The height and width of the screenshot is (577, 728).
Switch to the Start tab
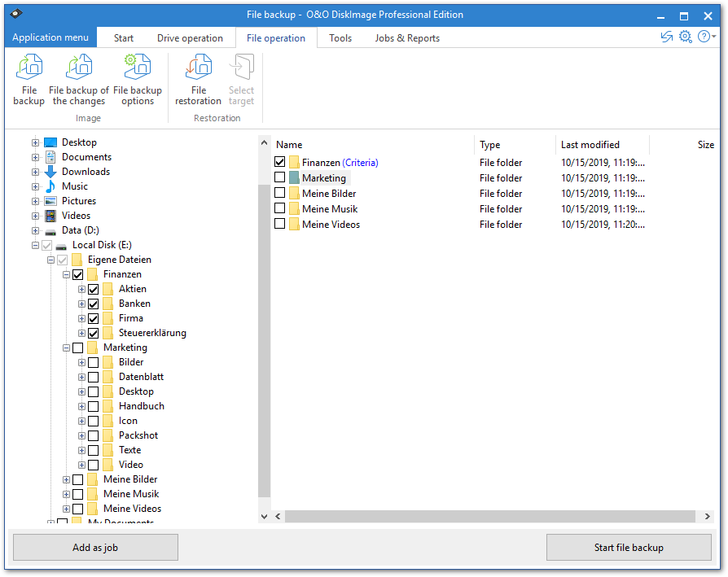click(124, 38)
